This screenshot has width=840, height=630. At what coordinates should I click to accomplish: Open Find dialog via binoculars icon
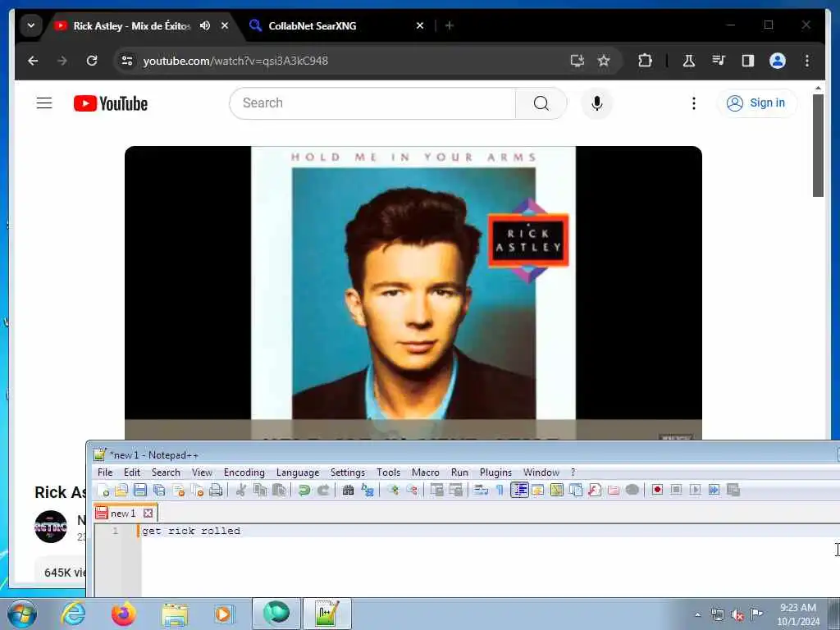click(x=348, y=491)
